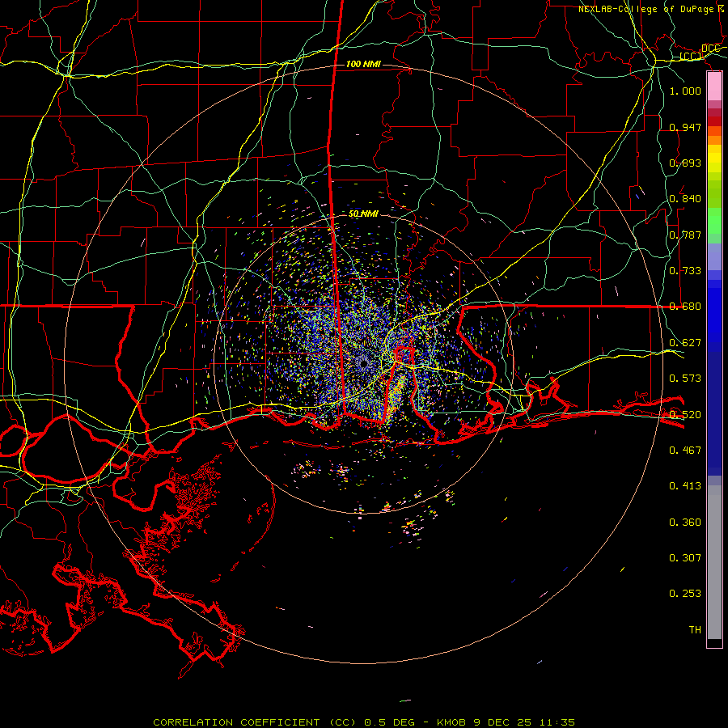Select the 0.413 scale value
728x728 pixels.
click(x=685, y=486)
